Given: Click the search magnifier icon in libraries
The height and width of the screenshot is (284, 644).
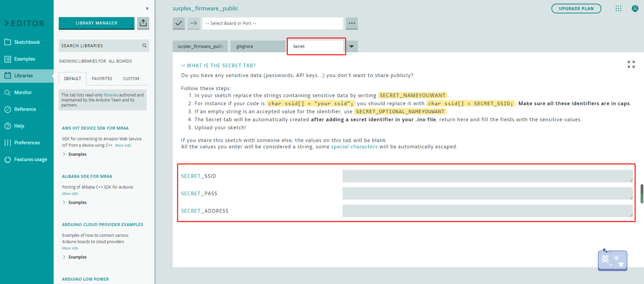Looking at the screenshot, I should tap(145, 46).
